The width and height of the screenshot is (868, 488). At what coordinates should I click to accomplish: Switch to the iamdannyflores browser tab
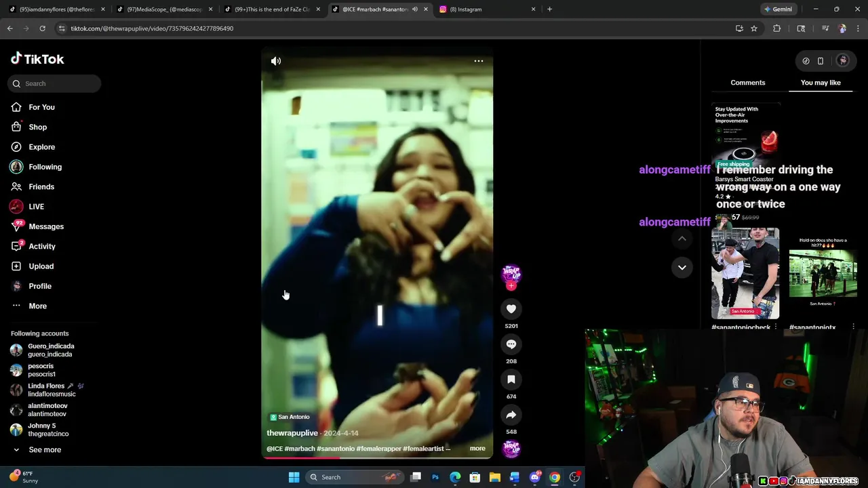click(57, 9)
